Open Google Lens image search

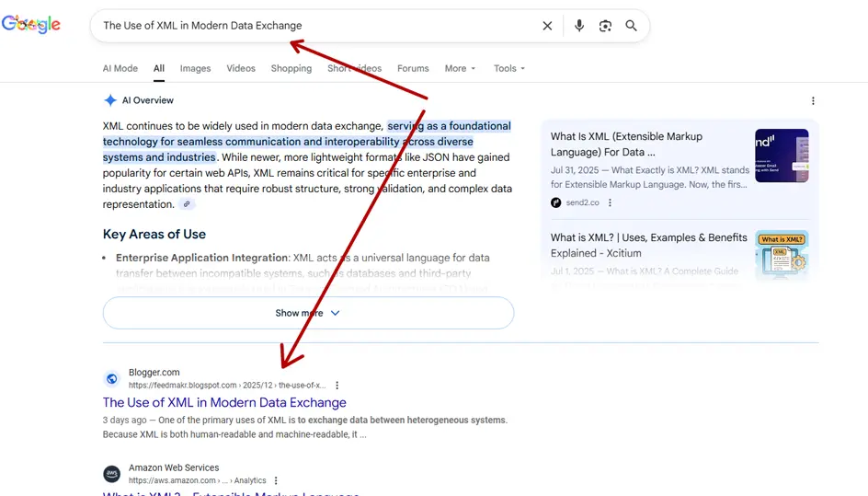[605, 26]
